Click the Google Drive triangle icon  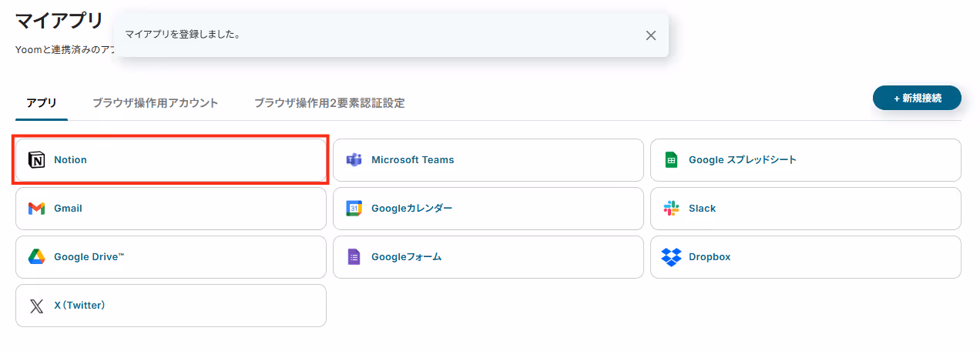coord(36,257)
